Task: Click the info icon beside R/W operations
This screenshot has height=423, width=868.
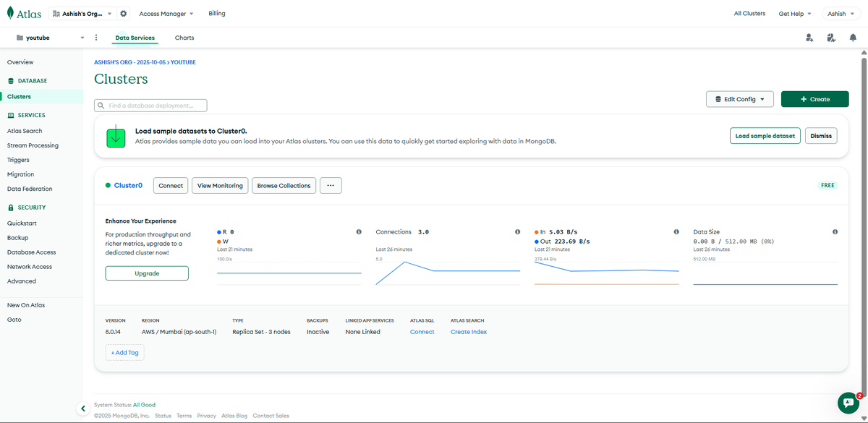Action: [x=359, y=232]
